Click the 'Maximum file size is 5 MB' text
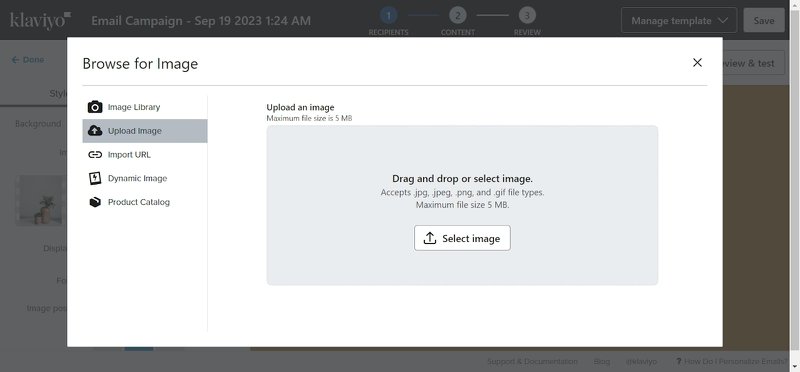 tap(309, 118)
